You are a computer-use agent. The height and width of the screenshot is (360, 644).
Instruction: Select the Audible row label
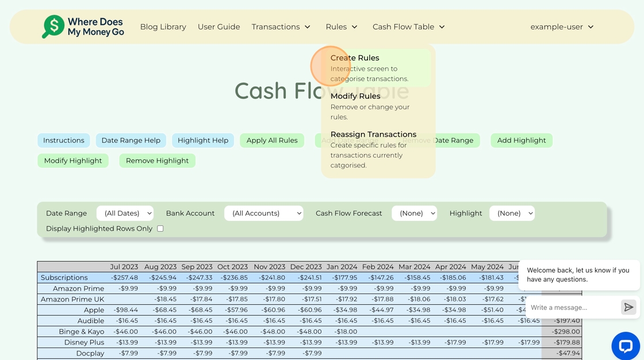coord(91,320)
